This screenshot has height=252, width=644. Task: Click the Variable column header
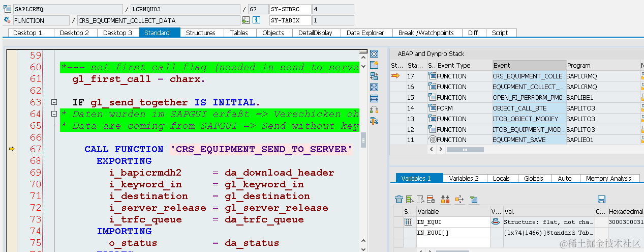453,211
